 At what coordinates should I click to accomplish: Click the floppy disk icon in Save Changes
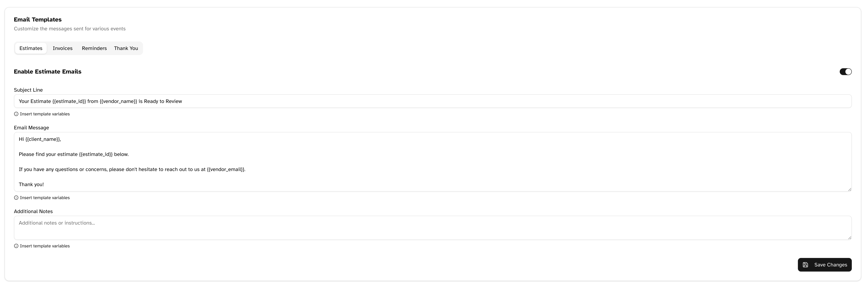point(806,265)
